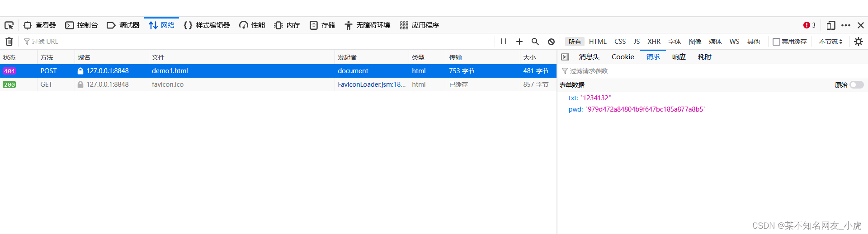Image resolution: width=868 pixels, height=234 pixels.
Task: Open the Accessibility (无障碍环境) panel
Action: pos(367,25)
